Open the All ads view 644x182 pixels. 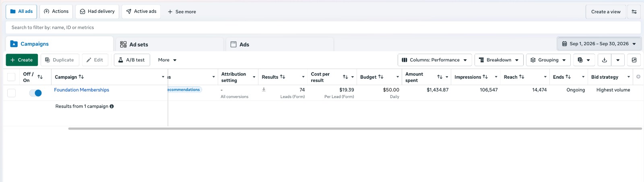(21, 12)
